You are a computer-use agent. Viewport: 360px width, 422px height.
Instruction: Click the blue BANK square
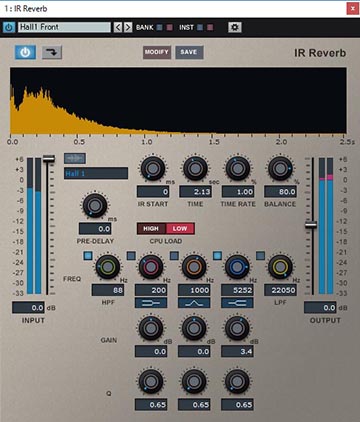click(160, 27)
